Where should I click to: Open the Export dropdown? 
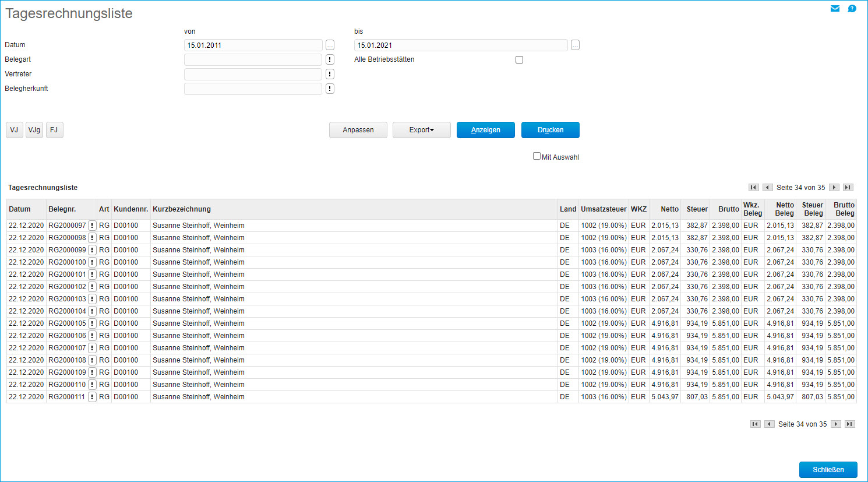click(421, 130)
